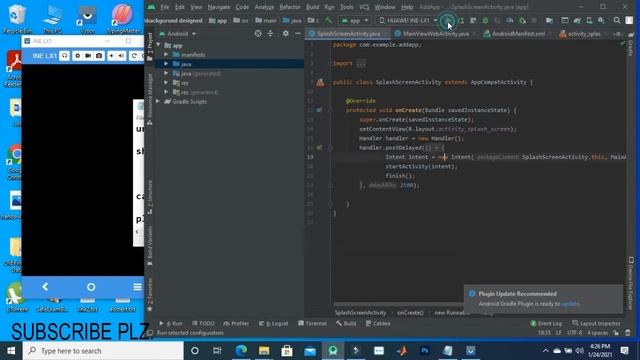Rotate the device screen in Vysor toolbar
Viewport: 640px width, 360px height.
click(x=133, y=56)
